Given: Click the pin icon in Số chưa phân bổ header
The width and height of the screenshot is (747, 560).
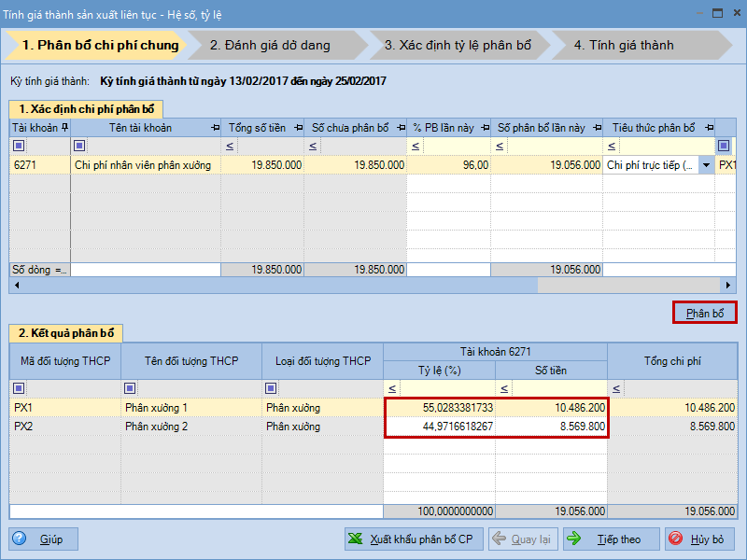Looking at the screenshot, I should tap(400, 128).
